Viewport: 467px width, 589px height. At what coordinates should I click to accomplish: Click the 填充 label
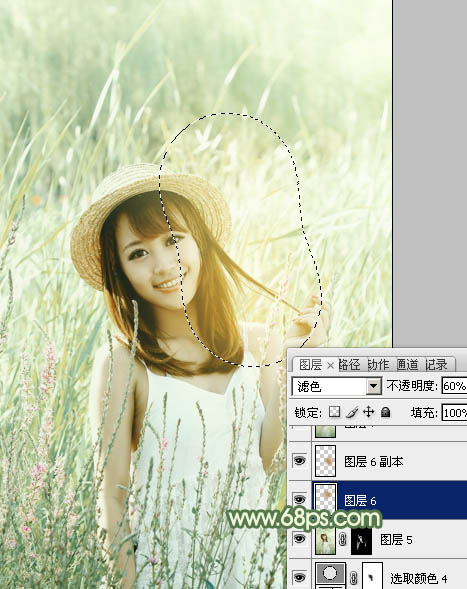[x=424, y=412]
